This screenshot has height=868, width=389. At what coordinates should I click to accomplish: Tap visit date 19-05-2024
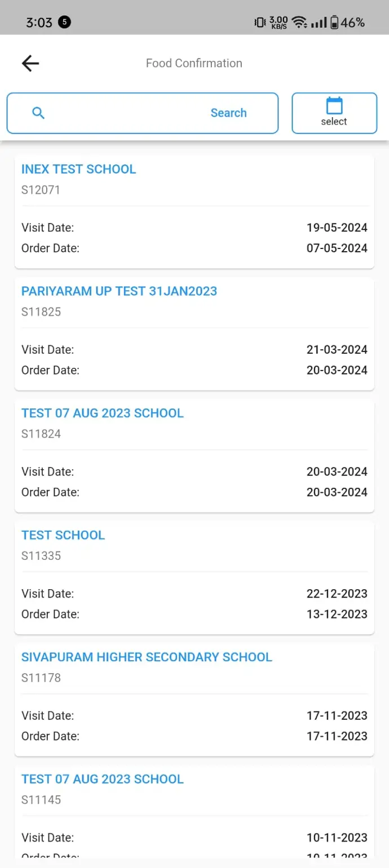coord(337,228)
